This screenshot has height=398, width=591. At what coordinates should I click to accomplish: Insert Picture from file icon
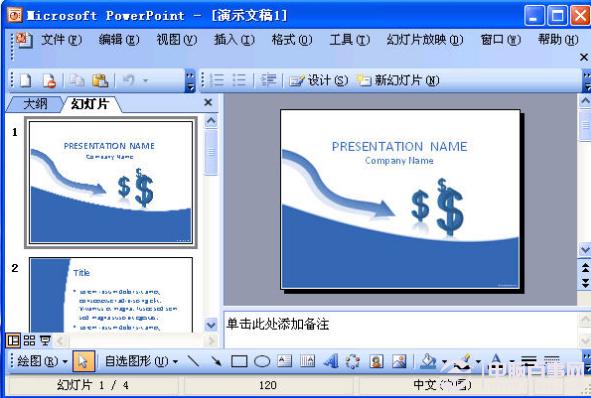click(x=399, y=361)
